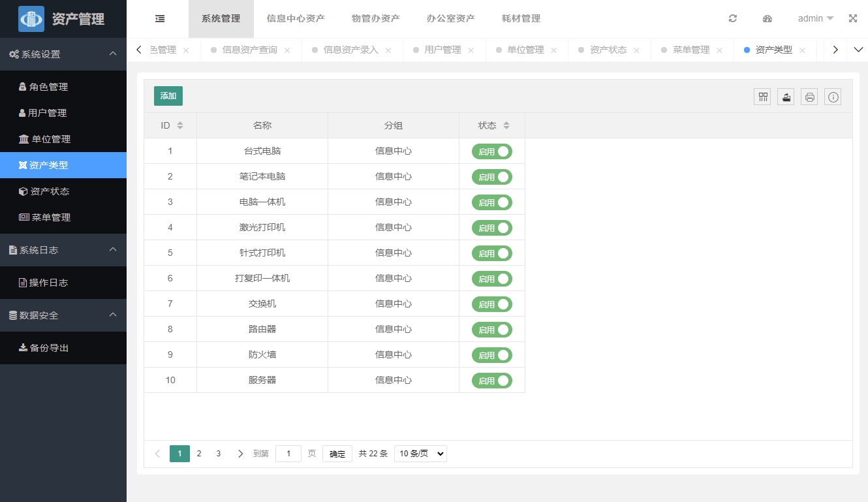Screen dimensions: 868x502
Task: Turn off the 服务器 status switch
Action: [x=492, y=381]
